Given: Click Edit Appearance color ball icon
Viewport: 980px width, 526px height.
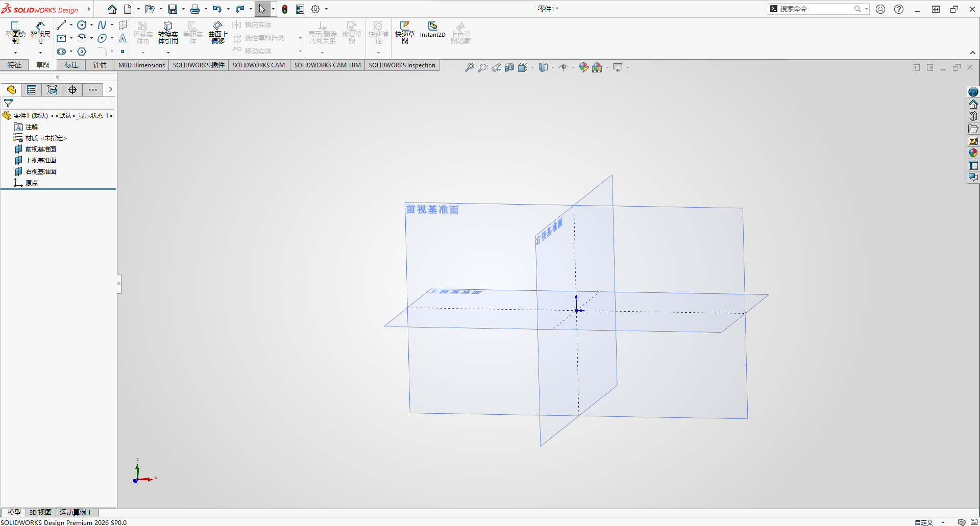Looking at the screenshot, I should click(x=584, y=67).
